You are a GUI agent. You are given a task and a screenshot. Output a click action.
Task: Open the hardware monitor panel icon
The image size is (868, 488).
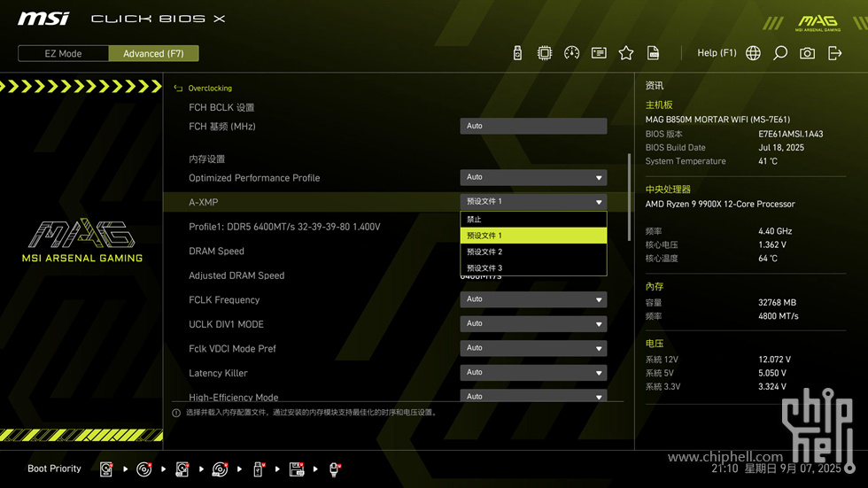599,53
